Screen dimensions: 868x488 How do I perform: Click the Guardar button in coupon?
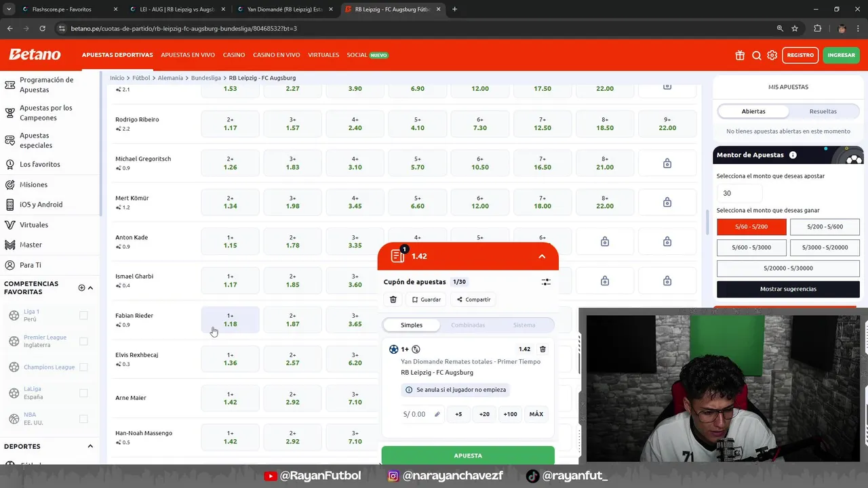(x=427, y=300)
